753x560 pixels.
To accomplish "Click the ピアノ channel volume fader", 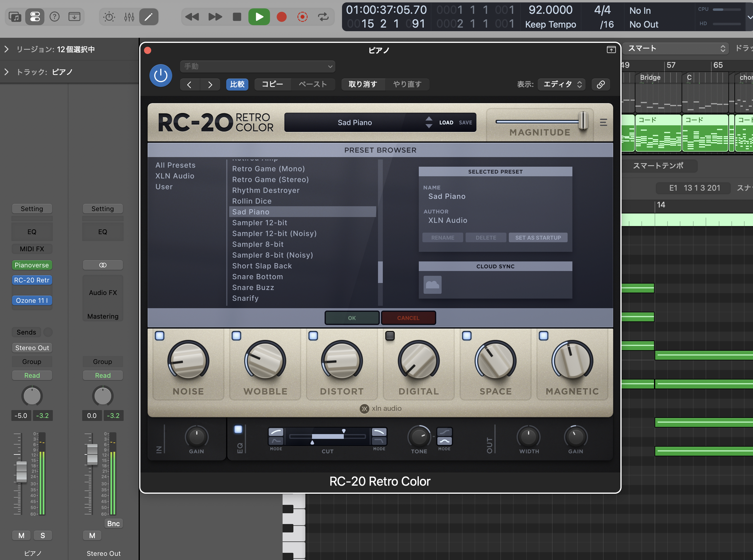I will 21,471.
